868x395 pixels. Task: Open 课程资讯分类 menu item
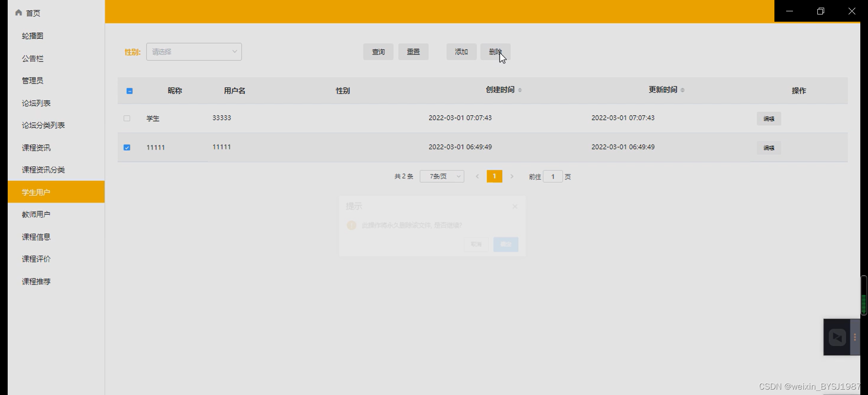tap(43, 170)
